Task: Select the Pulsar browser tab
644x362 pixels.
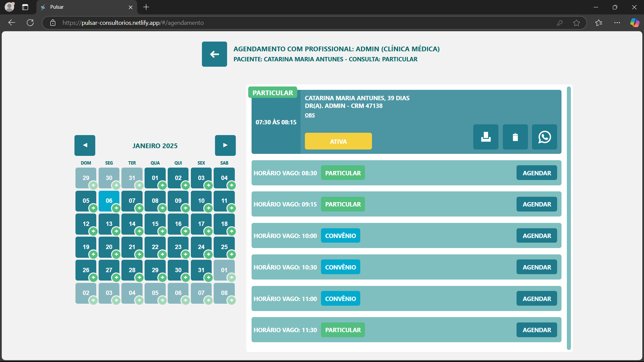Action: 87,7
